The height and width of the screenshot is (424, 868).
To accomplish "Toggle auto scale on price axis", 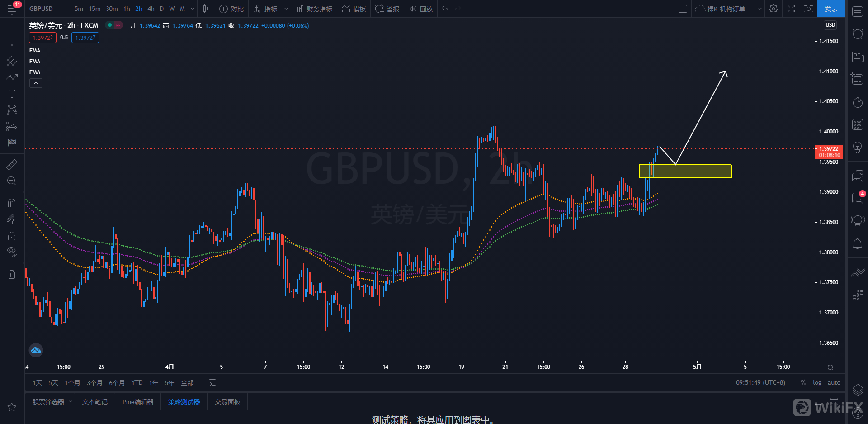I will click(834, 383).
